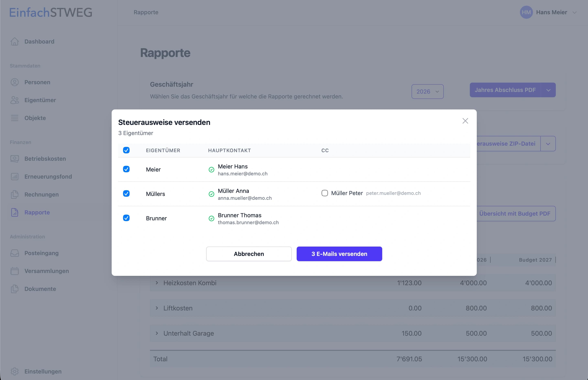Click the Erneuerungsfond chart icon

(x=15, y=177)
